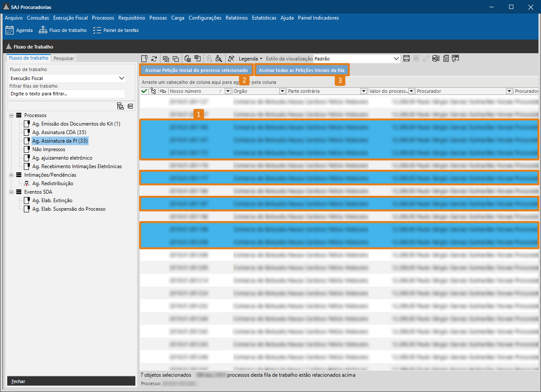Image resolution: width=541 pixels, height=392 pixels.
Task: Click the green checkmark column header
Action: click(144, 91)
